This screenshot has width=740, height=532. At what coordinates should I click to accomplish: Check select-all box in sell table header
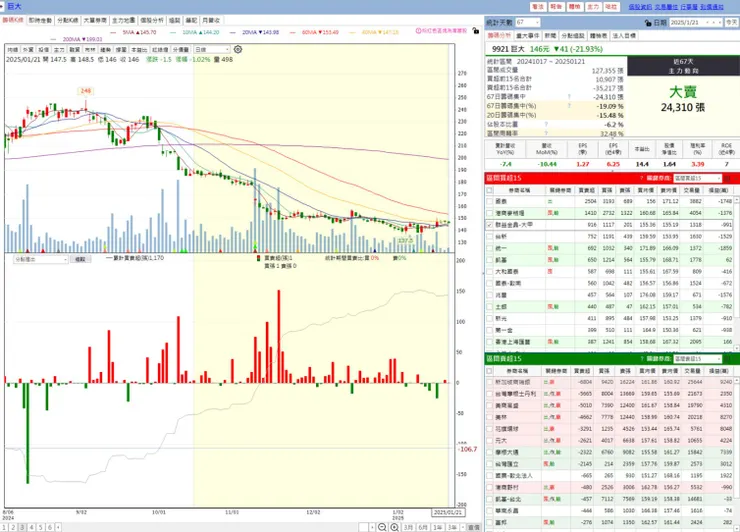pyautogui.click(x=489, y=371)
